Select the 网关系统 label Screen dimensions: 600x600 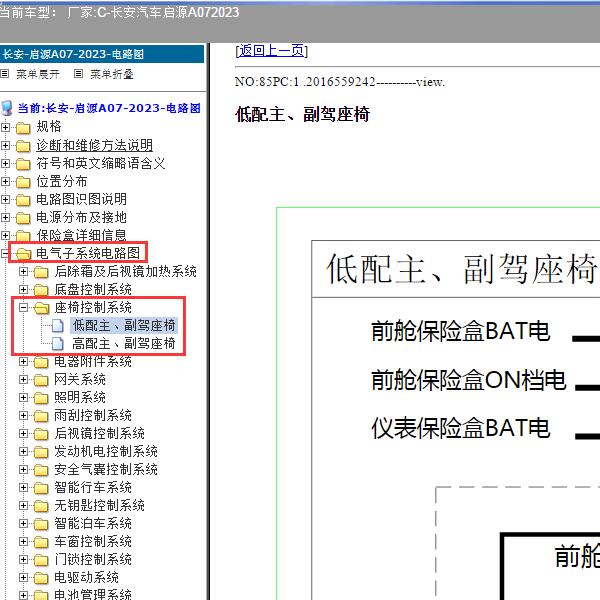[80, 379]
